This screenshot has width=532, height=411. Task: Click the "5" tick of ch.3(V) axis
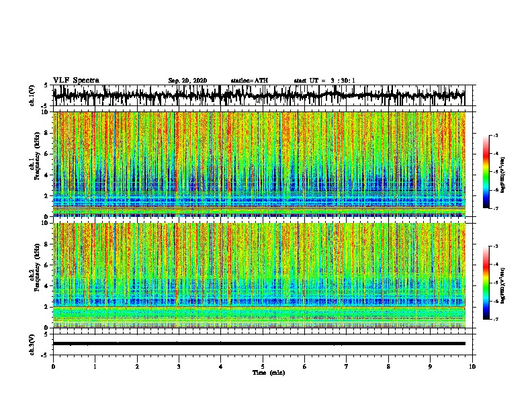click(46, 334)
